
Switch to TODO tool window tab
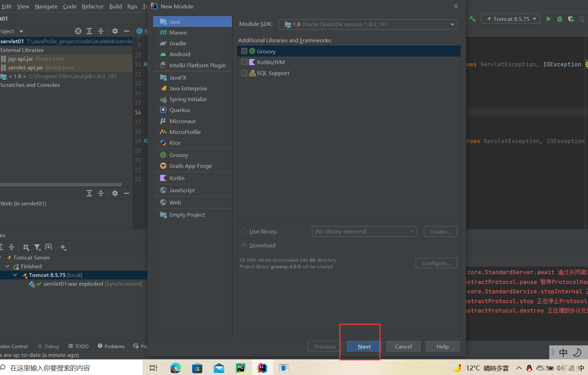tap(78, 346)
